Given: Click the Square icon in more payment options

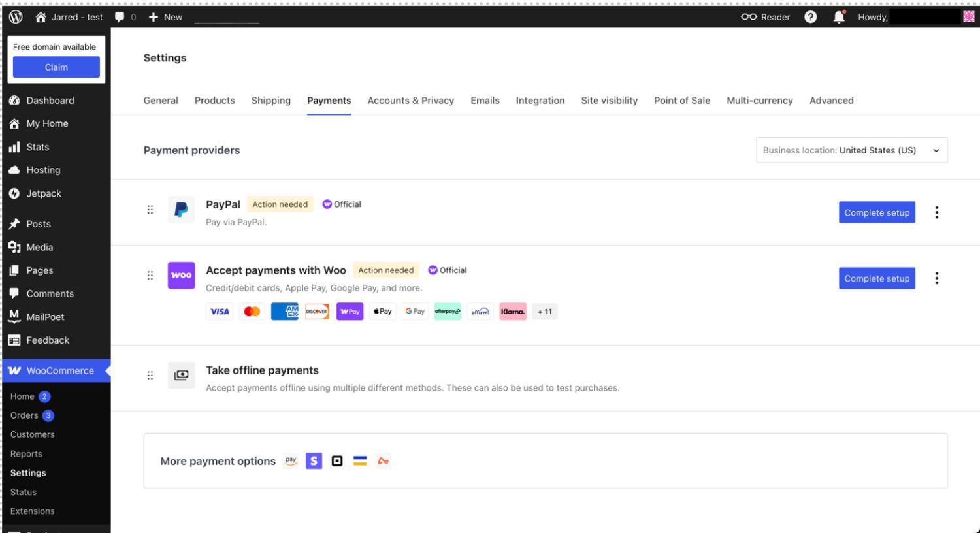Looking at the screenshot, I should [x=337, y=461].
